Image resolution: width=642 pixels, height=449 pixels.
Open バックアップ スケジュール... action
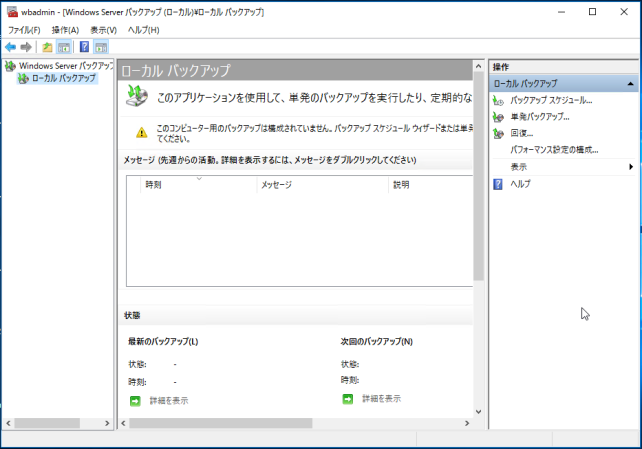point(551,100)
